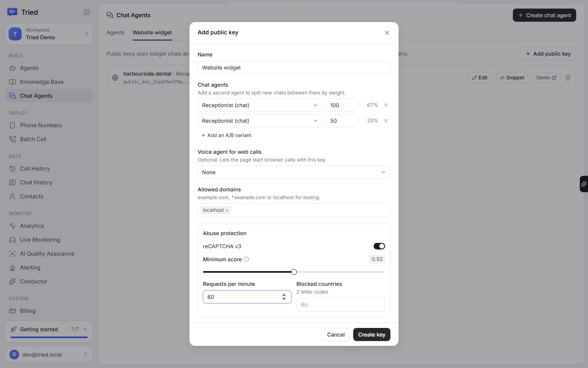Switch to the Agents tab

click(x=116, y=33)
